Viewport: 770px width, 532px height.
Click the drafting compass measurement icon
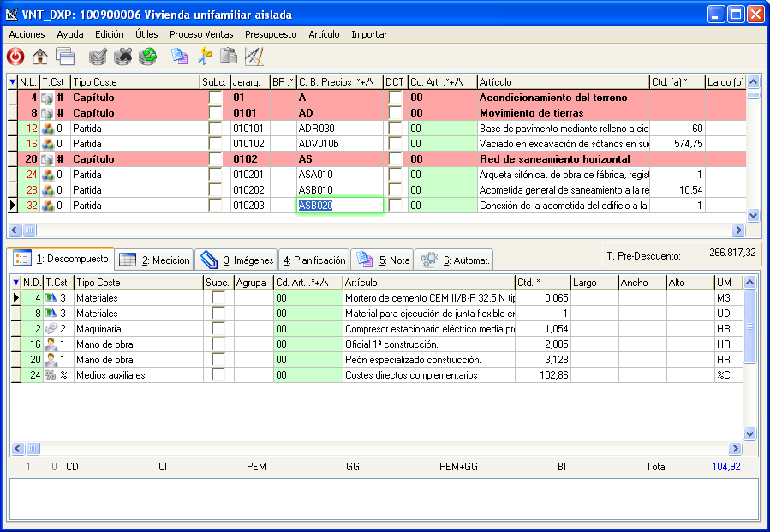pos(254,57)
